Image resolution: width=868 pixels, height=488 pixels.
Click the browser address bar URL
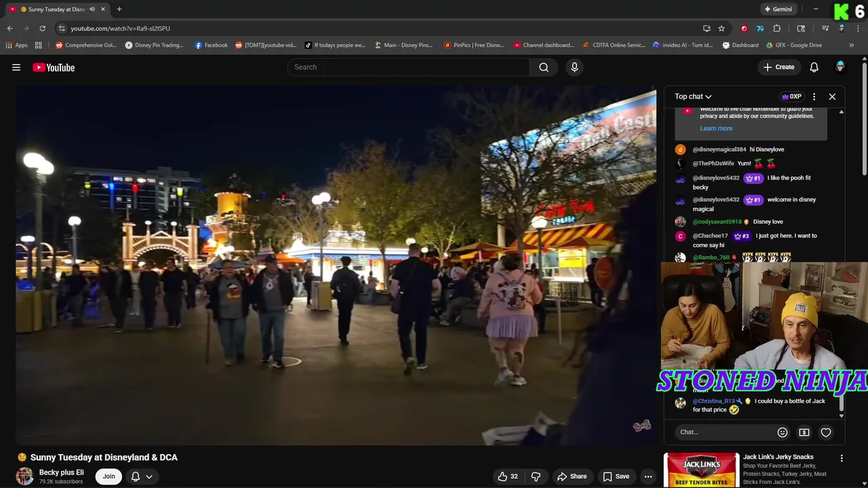click(120, 28)
